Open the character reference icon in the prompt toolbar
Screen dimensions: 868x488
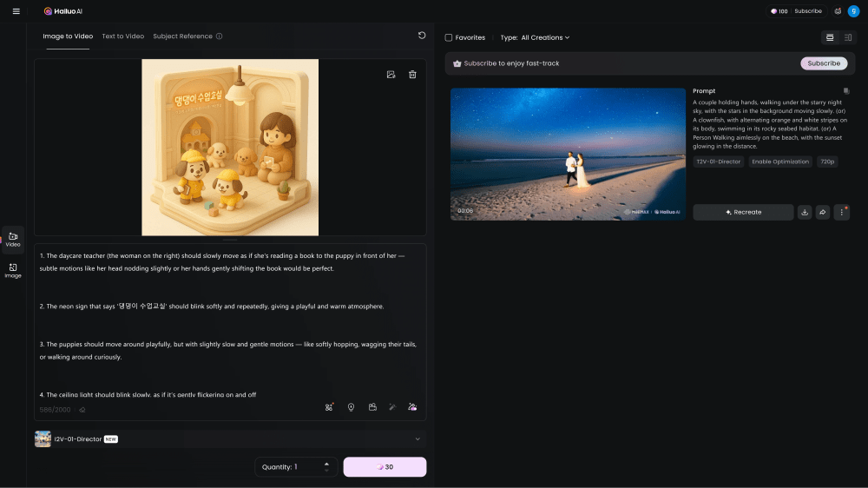click(x=329, y=407)
